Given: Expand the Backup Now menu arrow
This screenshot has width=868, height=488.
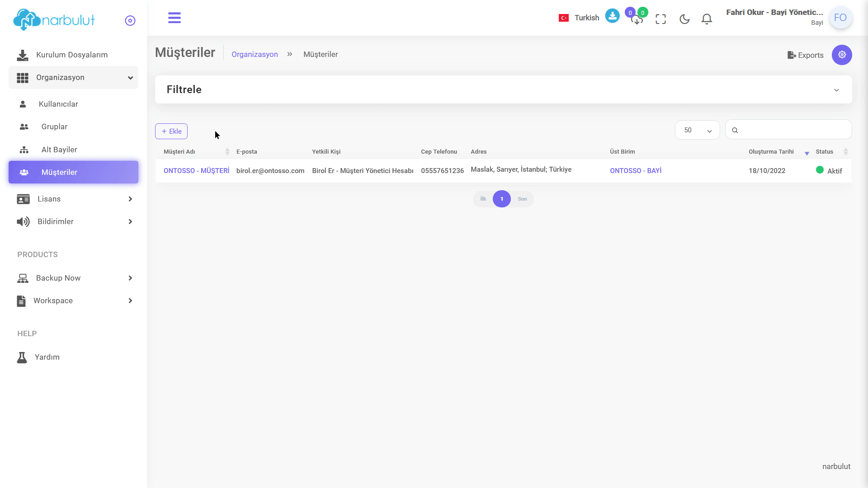Looking at the screenshot, I should pos(130,278).
